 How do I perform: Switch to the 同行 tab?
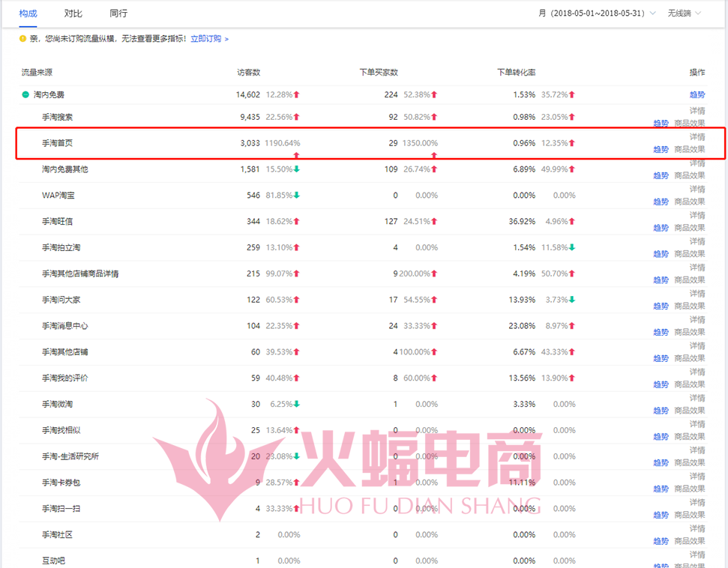coord(118,13)
